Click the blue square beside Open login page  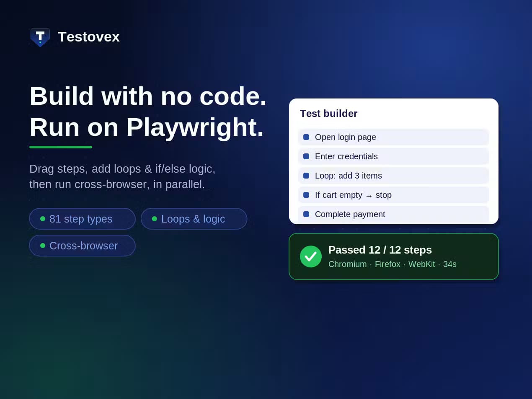point(306,137)
